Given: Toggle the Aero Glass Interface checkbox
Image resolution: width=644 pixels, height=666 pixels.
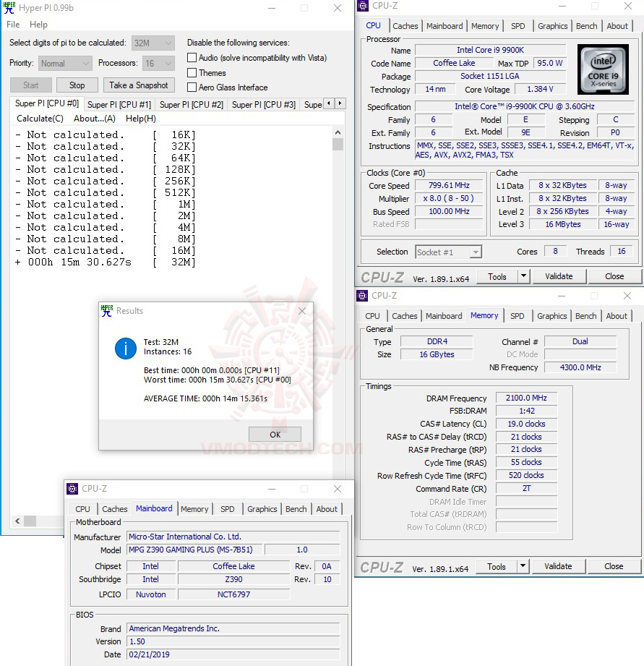Looking at the screenshot, I should pyautogui.click(x=192, y=87).
